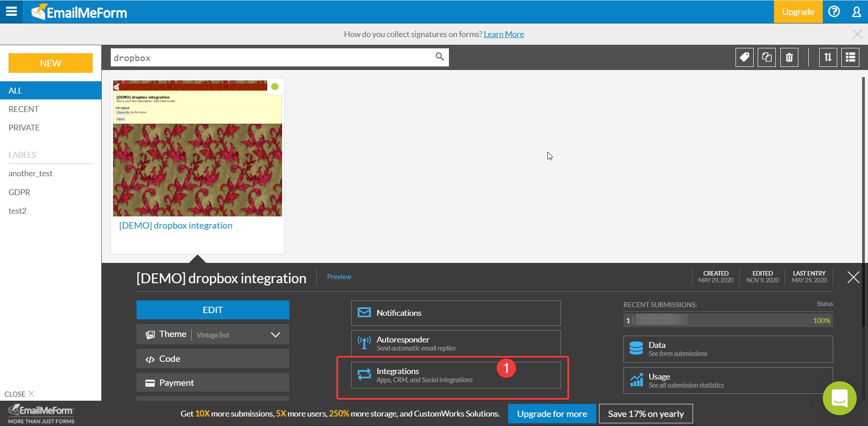
Task: Open the test2 label
Action: pos(18,211)
